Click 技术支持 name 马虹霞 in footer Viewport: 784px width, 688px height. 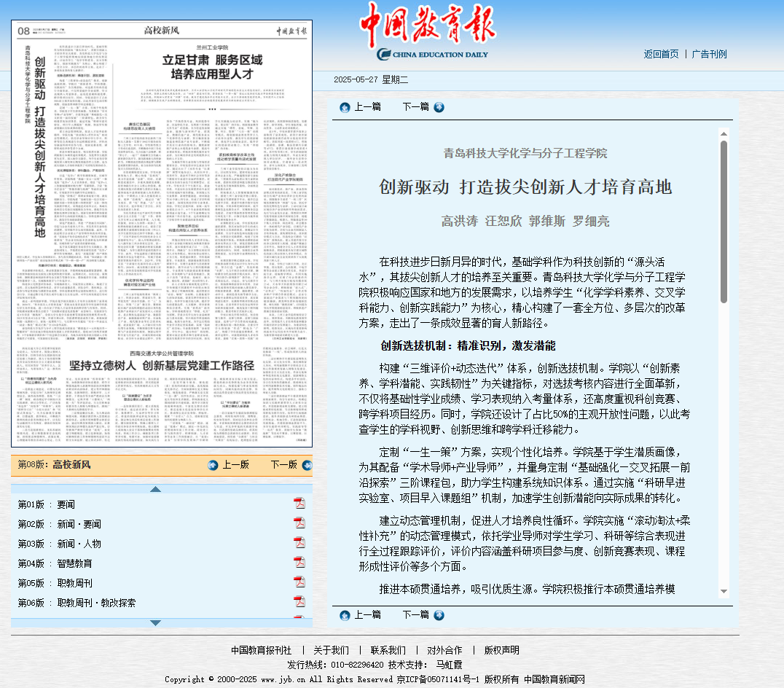click(x=449, y=665)
